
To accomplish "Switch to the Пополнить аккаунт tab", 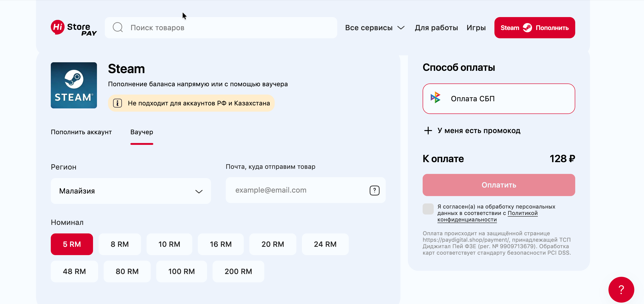I will pyautogui.click(x=81, y=132).
